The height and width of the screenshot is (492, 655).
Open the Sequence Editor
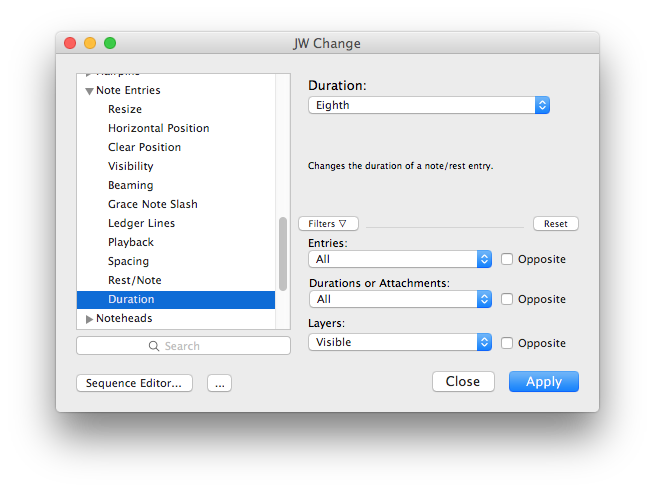(134, 383)
